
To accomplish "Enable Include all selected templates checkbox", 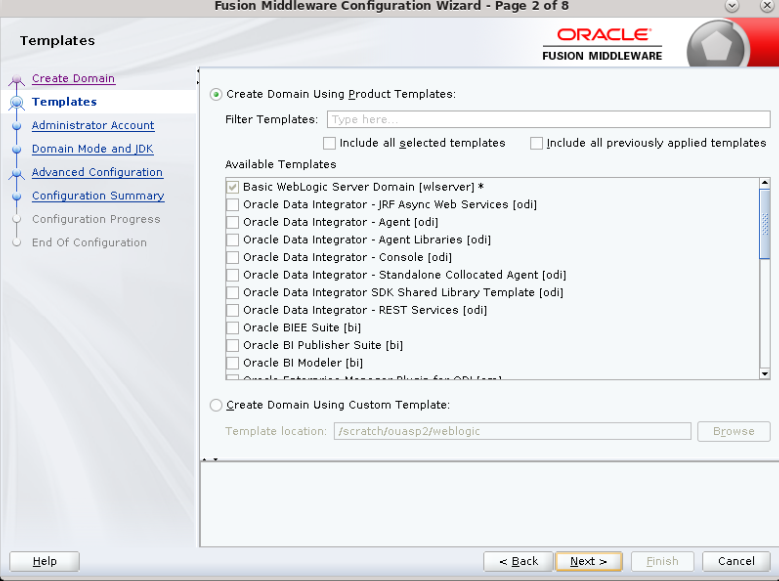I will [x=329, y=143].
